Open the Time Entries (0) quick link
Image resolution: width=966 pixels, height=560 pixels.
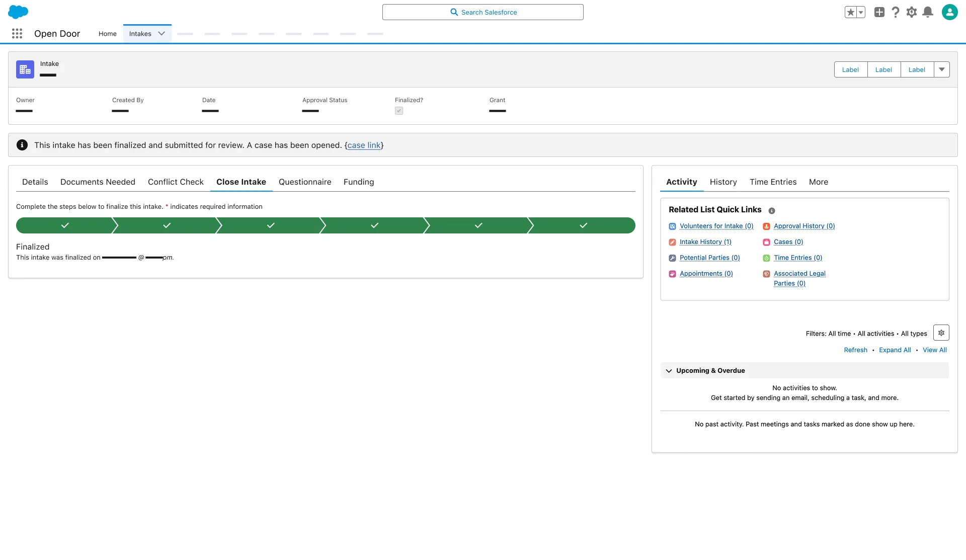point(798,258)
